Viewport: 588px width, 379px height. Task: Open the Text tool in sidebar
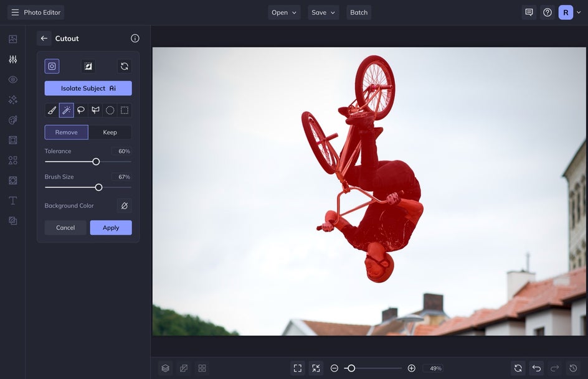[12, 200]
